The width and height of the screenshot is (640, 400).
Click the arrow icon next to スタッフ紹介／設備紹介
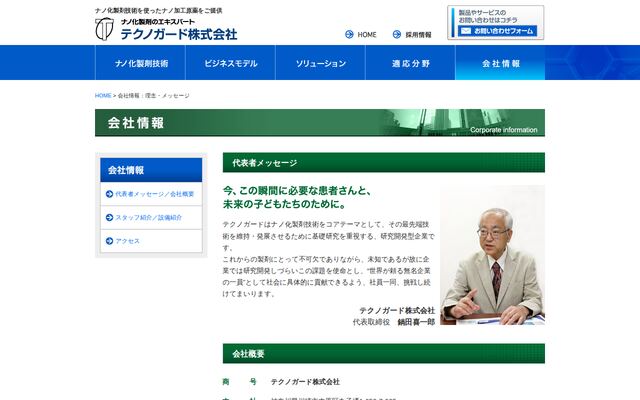coord(109,218)
